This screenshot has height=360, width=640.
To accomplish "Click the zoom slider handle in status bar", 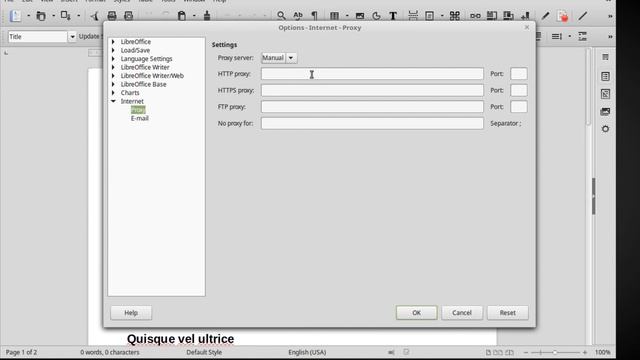I will [555, 352].
